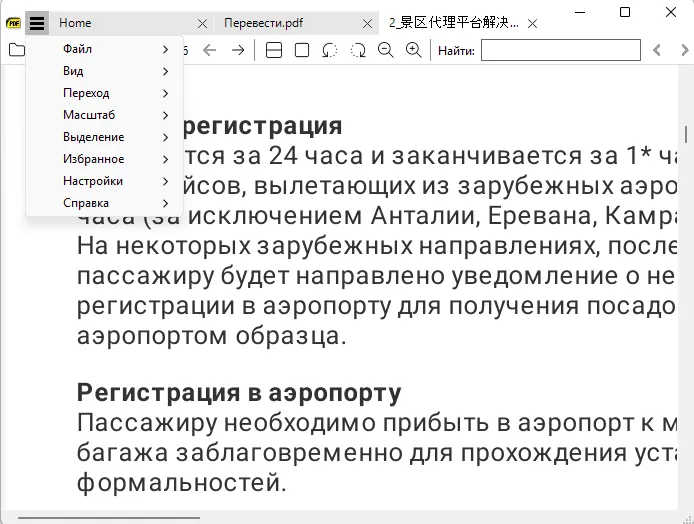Screen dimensions: 694x524
Task: Close the Home tab
Action: pyautogui.click(x=202, y=23)
